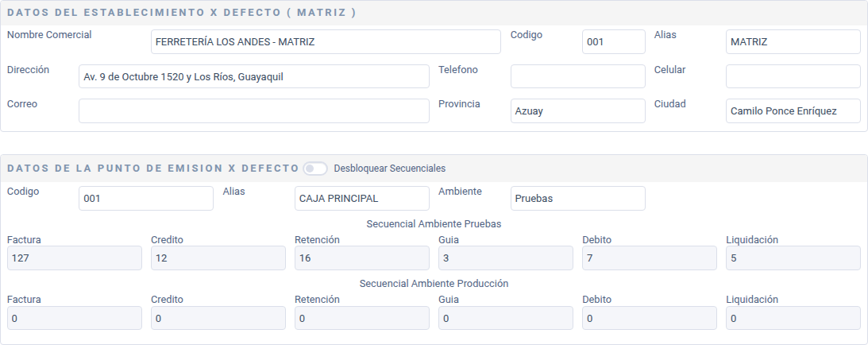Screen dimensions: 868x345
Task: Click the Producción Credito sequential field
Action: pos(218,318)
